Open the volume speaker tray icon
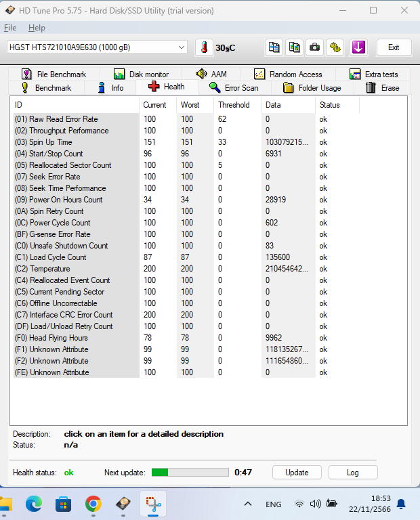Image resolution: width=420 pixels, height=520 pixels. [x=315, y=504]
